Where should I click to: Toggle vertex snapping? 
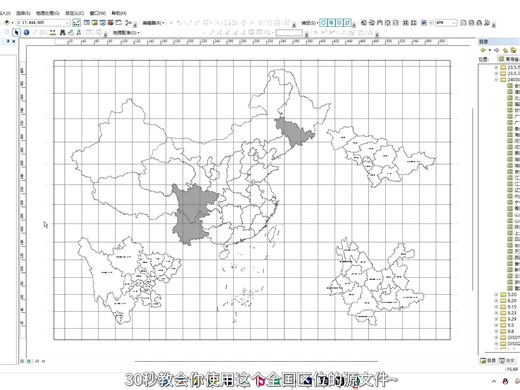[x=339, y=23]
